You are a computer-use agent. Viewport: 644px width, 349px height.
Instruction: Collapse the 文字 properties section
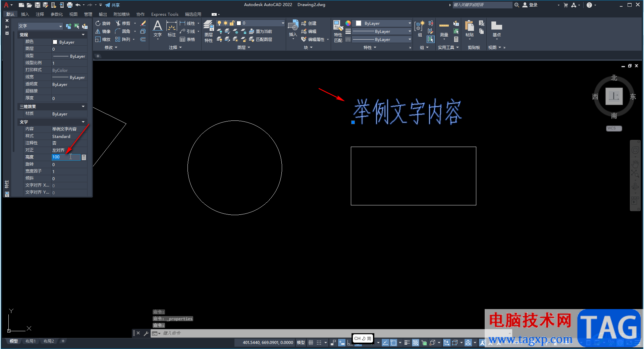pyautogui.click(x=83, y=122)
